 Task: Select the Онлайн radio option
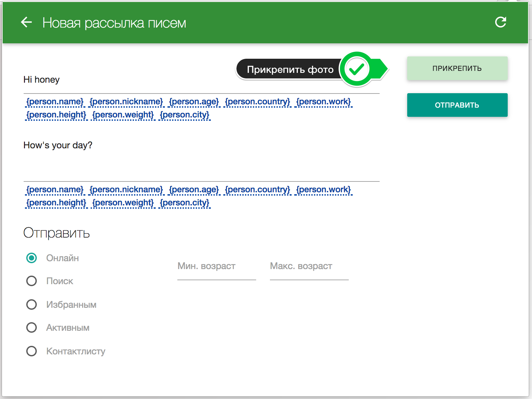[x=32, y=258]
